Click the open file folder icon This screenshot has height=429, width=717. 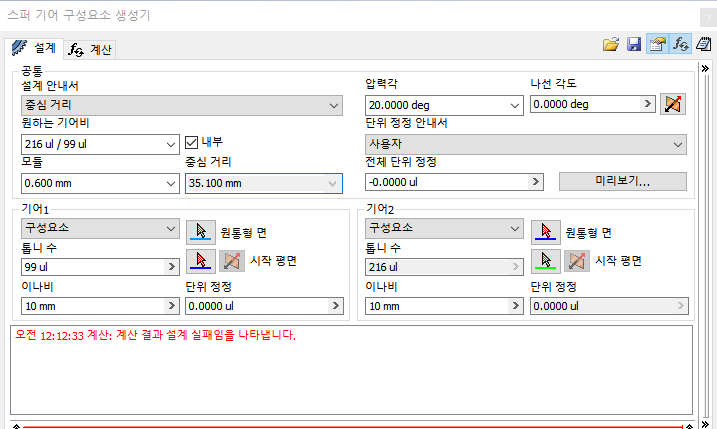point(611,44)
